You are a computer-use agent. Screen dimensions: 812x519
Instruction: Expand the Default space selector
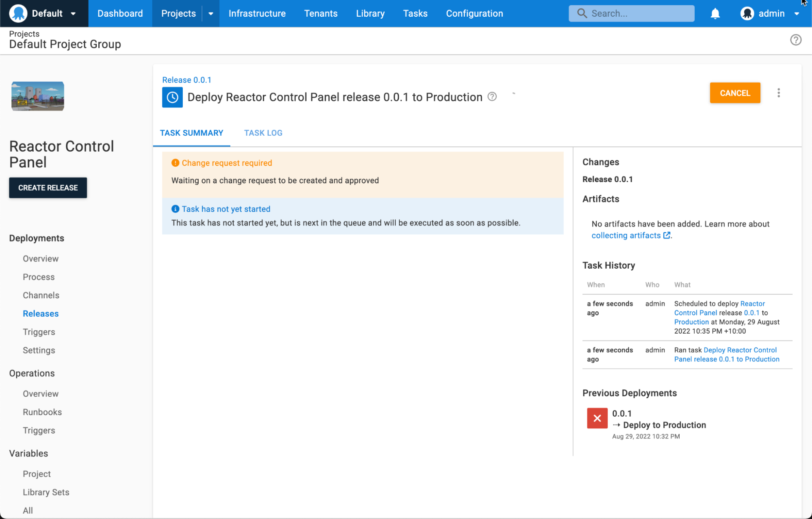pyautogui.click(x=74, y=13)
